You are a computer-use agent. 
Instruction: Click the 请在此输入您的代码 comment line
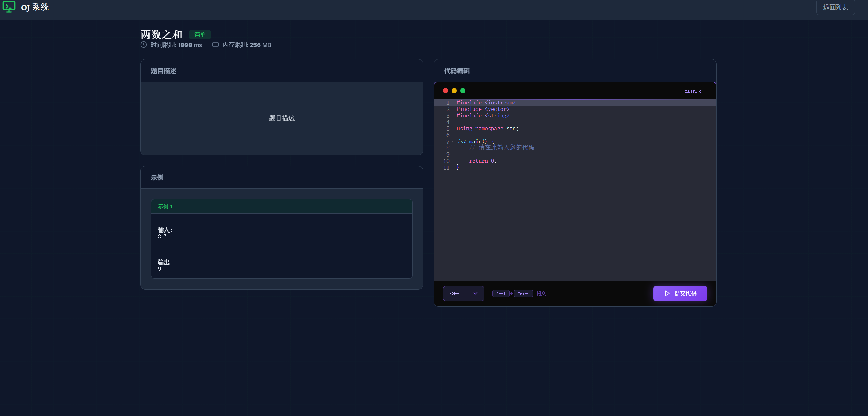501,148
